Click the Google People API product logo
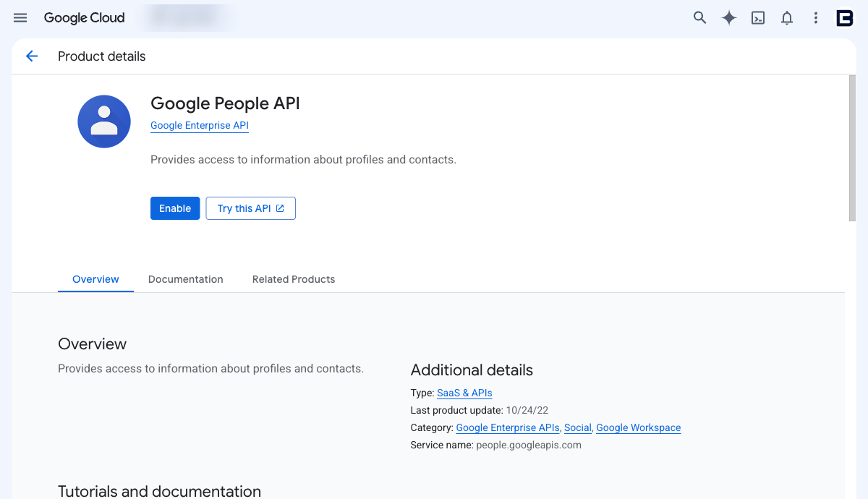Screen dimensions: 868x499 coord(104,121)
